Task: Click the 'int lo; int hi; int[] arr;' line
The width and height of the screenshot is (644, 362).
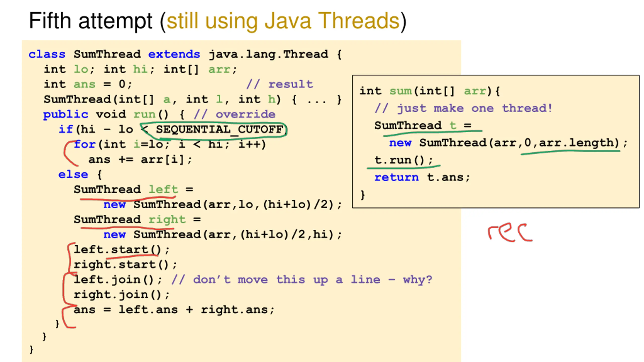Action: tap(140, 69)
